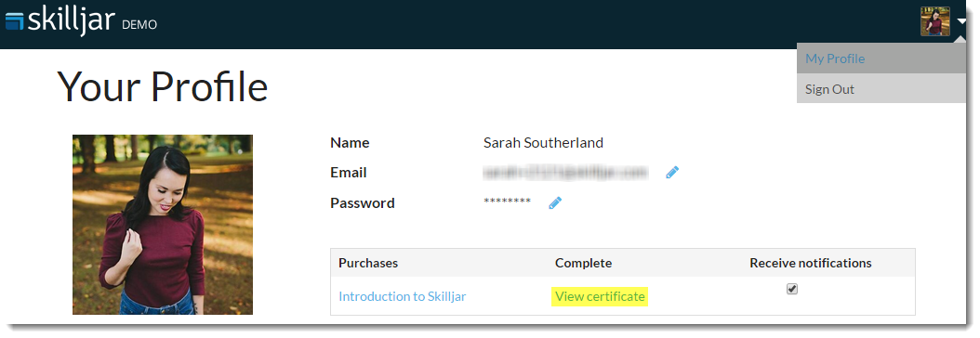980x338 pixels.
Task: Click the Complete column header
Action: tap(583, 263)
